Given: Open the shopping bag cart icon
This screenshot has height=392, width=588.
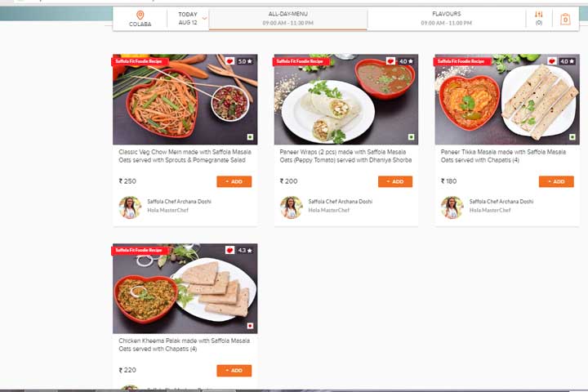Looking at the screenshot, I should 565,19.
